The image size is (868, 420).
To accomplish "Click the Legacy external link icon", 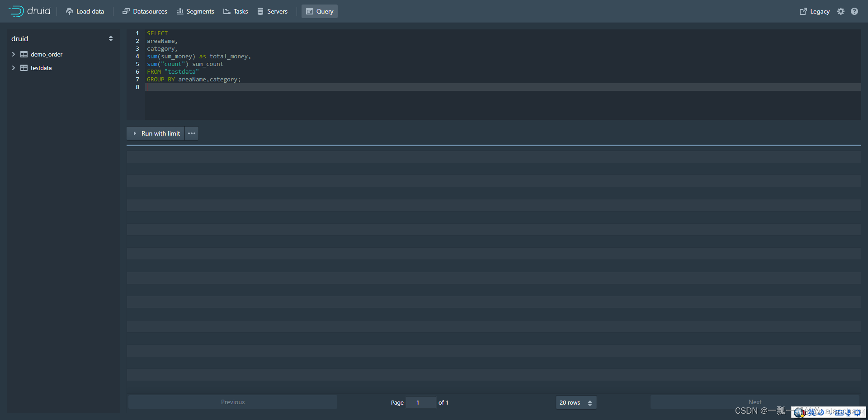I will 803,11.
